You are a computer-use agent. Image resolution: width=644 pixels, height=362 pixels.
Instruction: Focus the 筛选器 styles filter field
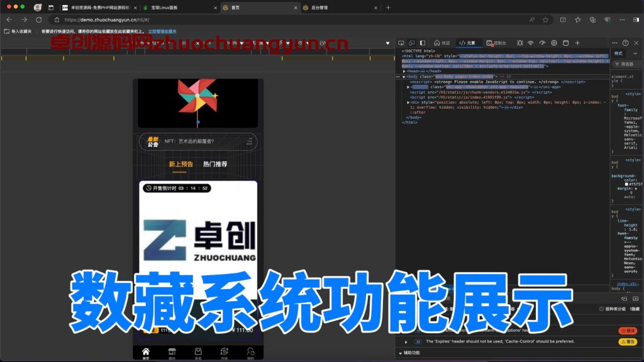coord(628,64)
